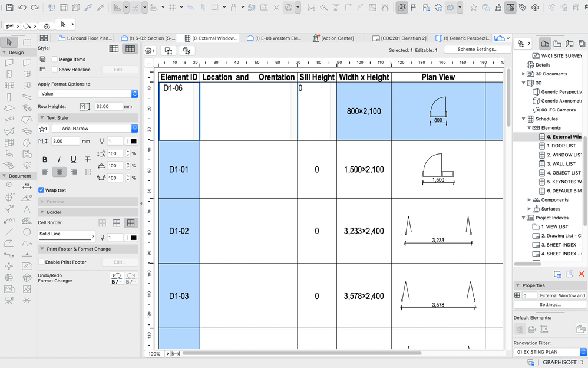Switch to the Action Center tab

(337, 38)
